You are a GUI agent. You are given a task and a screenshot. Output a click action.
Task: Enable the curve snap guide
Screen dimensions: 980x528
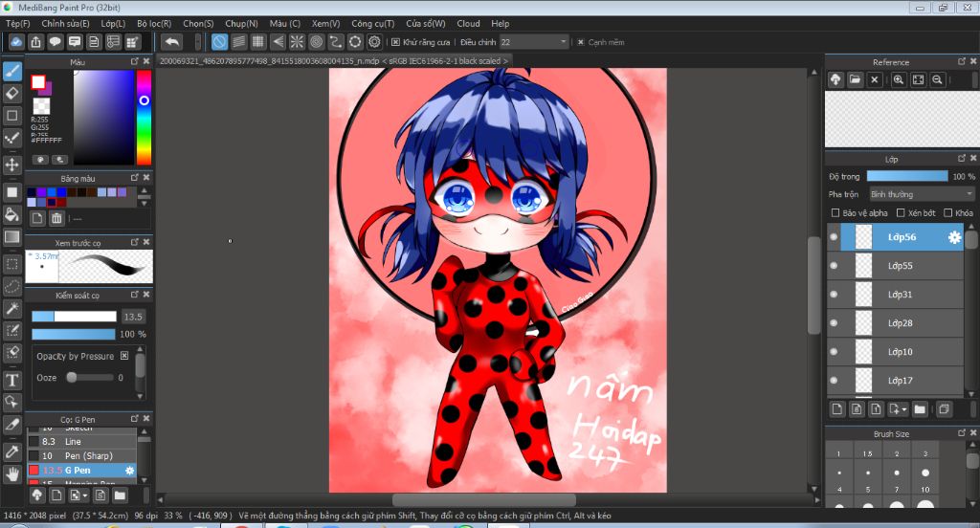(336, 42)
